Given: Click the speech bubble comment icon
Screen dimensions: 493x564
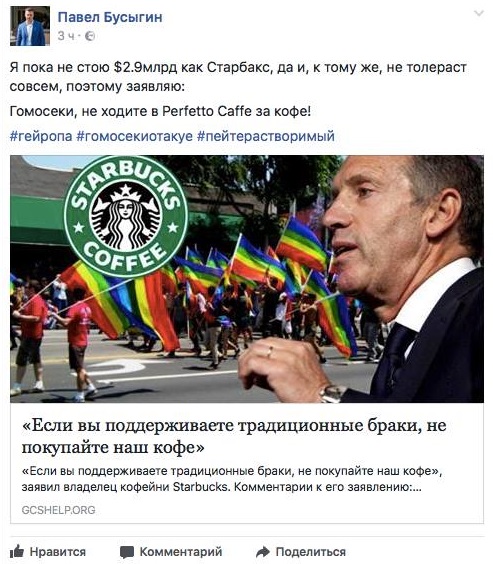Looking at the screenshot, I should click(x=126, y=552).
